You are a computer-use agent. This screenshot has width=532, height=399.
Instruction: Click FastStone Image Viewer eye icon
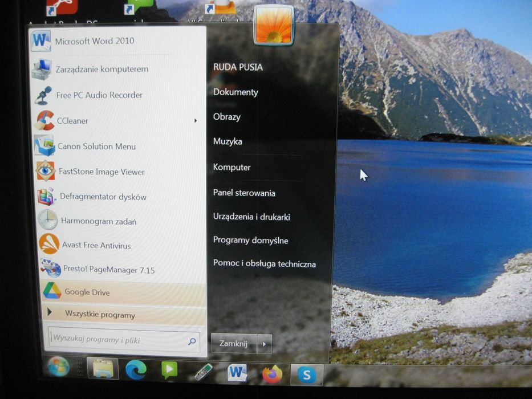point(46,171)
